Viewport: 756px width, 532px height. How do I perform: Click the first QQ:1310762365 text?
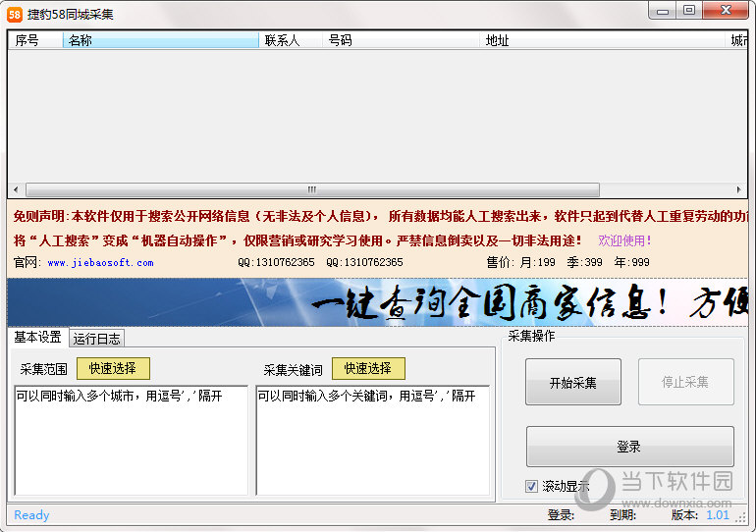point(276,263)
